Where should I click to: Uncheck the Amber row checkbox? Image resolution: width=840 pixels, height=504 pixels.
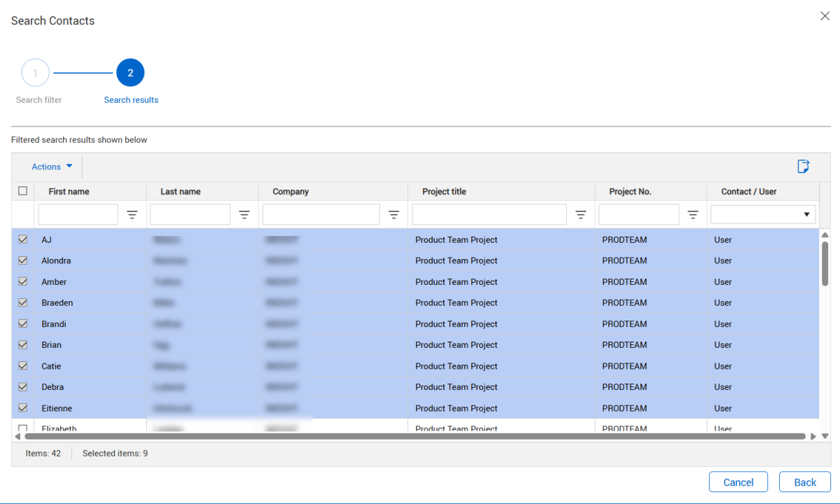click(23, 281)
